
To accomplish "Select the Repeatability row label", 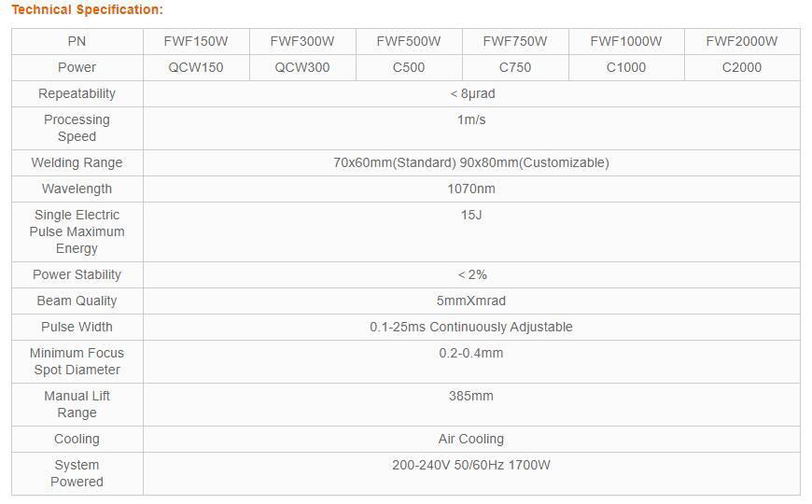I will pos(77,93).
